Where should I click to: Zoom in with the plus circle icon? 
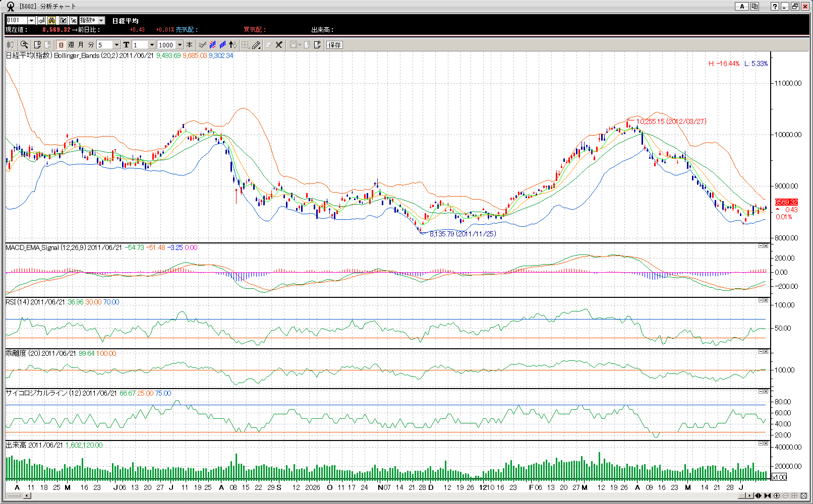777,495
